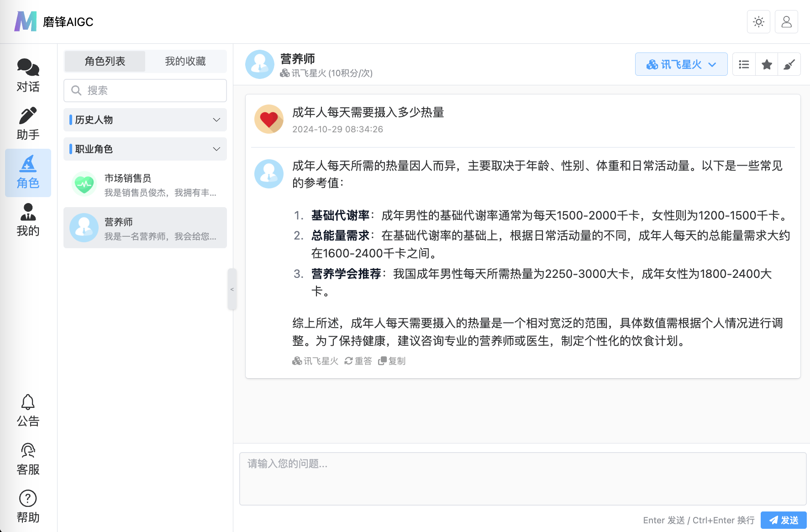Viewport: 810px width, 532px height.
Task: Toggle light/dark theme sun button
Action: click(x=758, y=22)
